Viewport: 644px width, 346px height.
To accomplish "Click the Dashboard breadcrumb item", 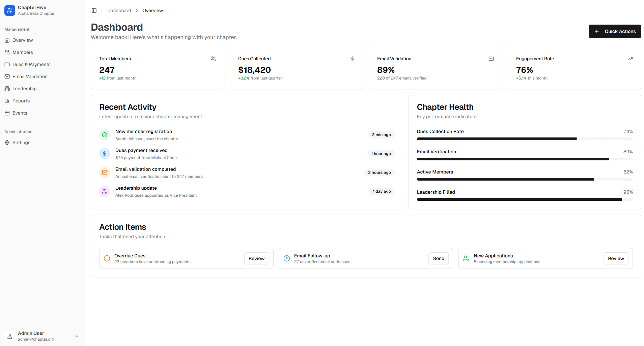I will point(119,10).
